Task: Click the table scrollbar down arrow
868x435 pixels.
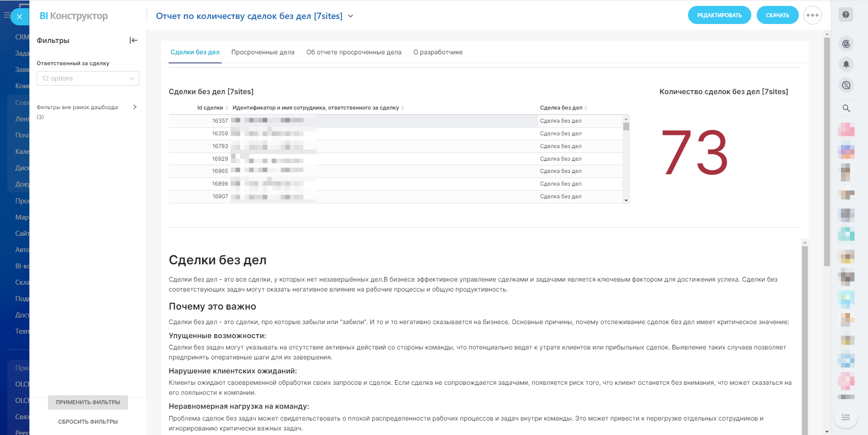Action: pyautogui.click(x=626, y=201)
